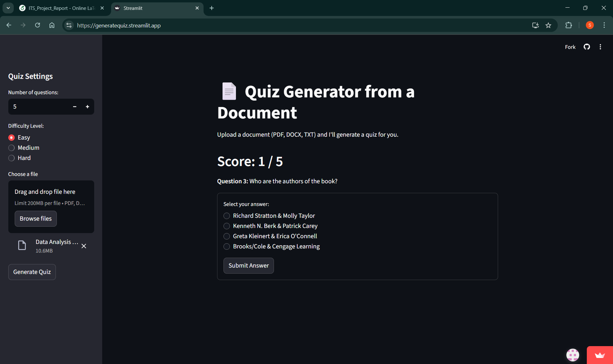Decrease number of questions with minus
Image resolution: width=613 pixels, height=364 pixels.
[74, 107]
